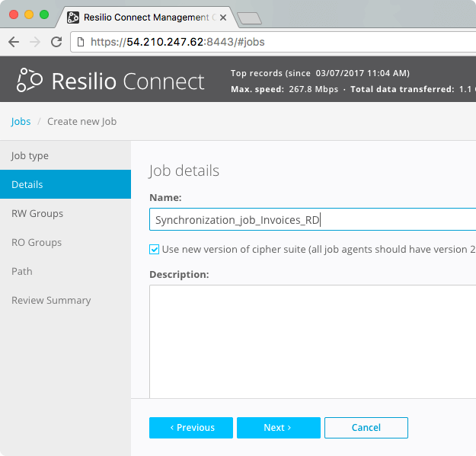
Task: Click the Resilio Connect wordmark text
Action: click(x=128, y=81)
